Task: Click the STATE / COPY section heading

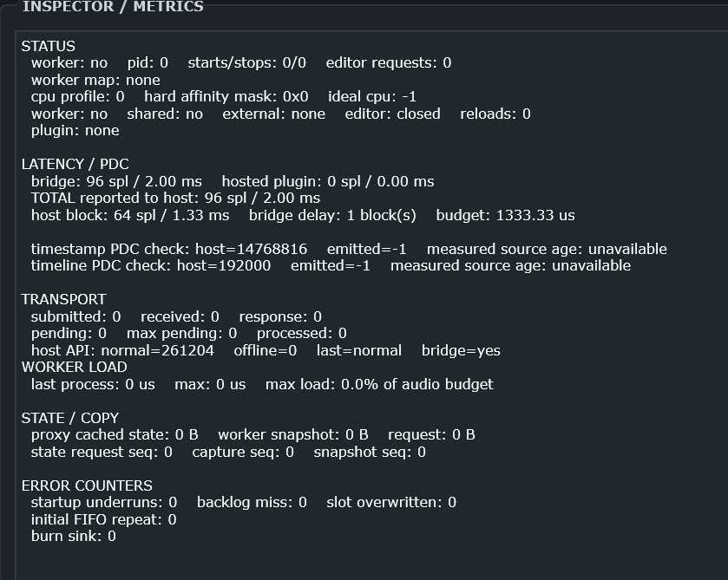Action: (70, 418)
